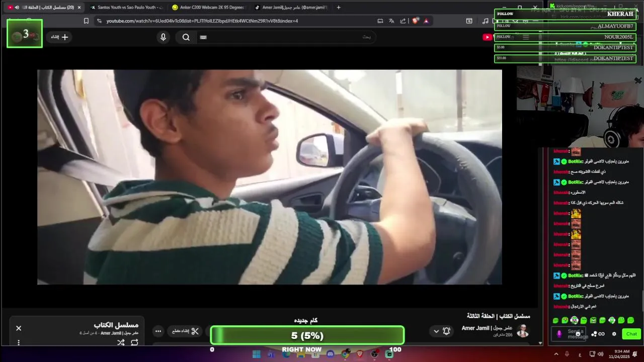
Task: Click the system tray volume speaker icon
Action: (x=601, y=354)
